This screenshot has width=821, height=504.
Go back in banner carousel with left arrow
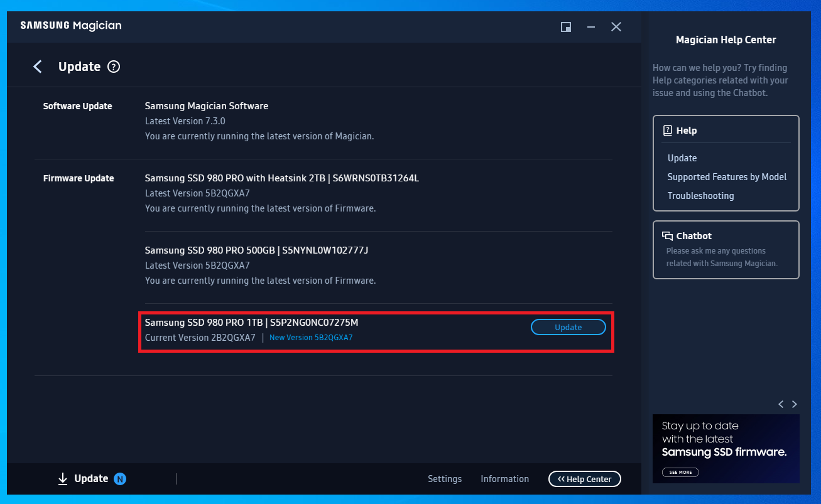tap(781, 404)
